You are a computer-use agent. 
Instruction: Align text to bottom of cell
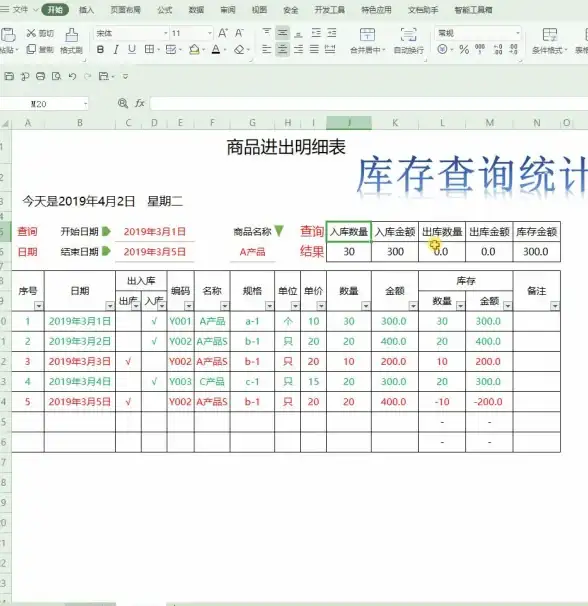tap(298, 33)
